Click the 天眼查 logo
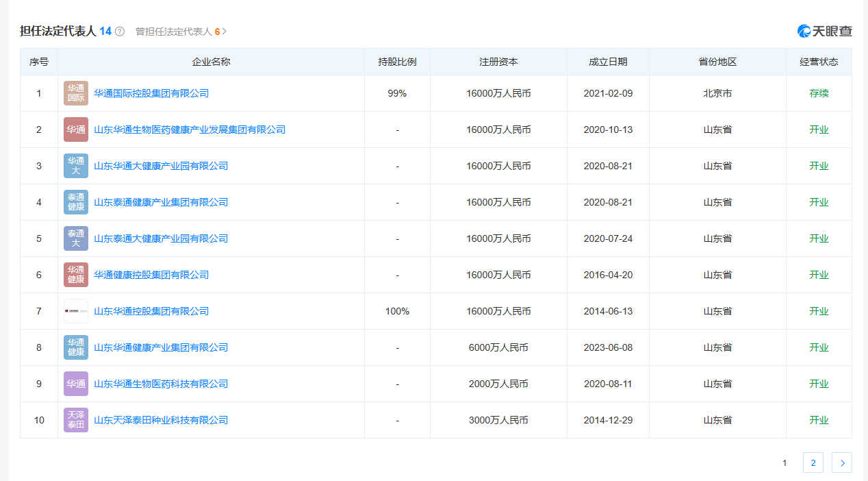The height and width of the screenshot is (481, 868). pyautogui.click(x=824, y=31)
